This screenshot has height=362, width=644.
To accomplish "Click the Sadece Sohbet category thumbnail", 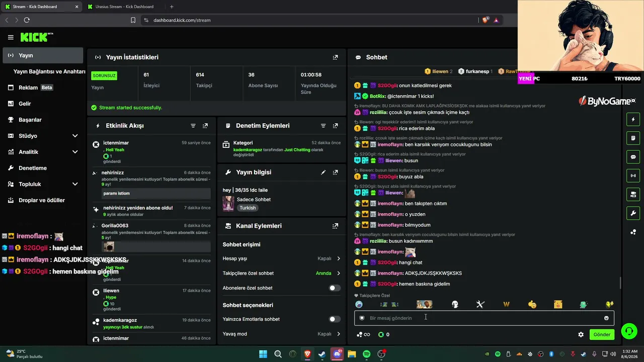I will coord(228,204).
